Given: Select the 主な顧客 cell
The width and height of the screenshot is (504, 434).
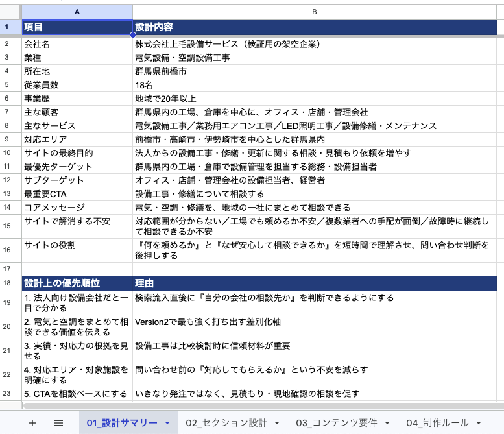Looking at the screenshot, I should coord(77,112).
